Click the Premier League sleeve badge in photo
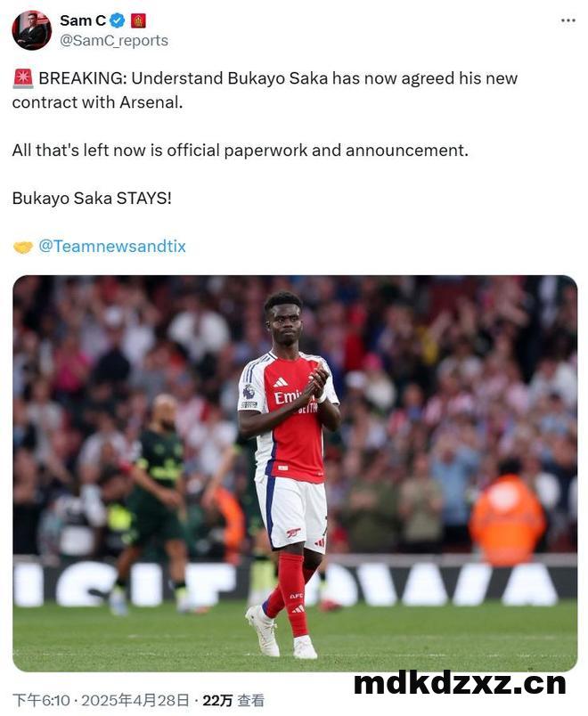588x716 pixels. click(x=249, y=392)
